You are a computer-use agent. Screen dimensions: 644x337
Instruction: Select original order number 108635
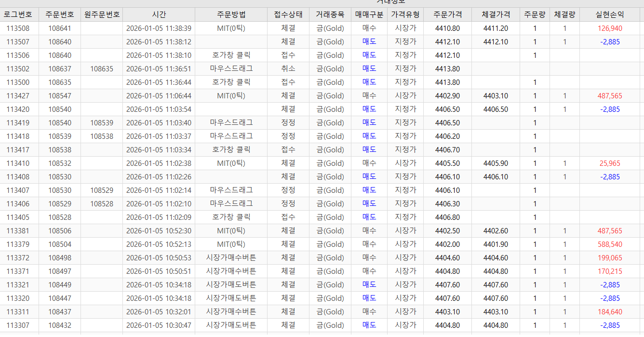coord(102,69)
